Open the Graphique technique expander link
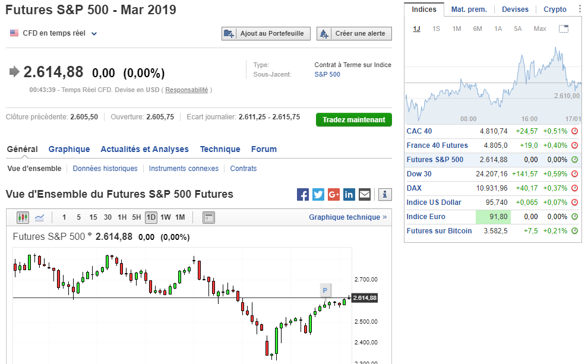The height and width of the screenshot is (364, 588). [347, 217]
